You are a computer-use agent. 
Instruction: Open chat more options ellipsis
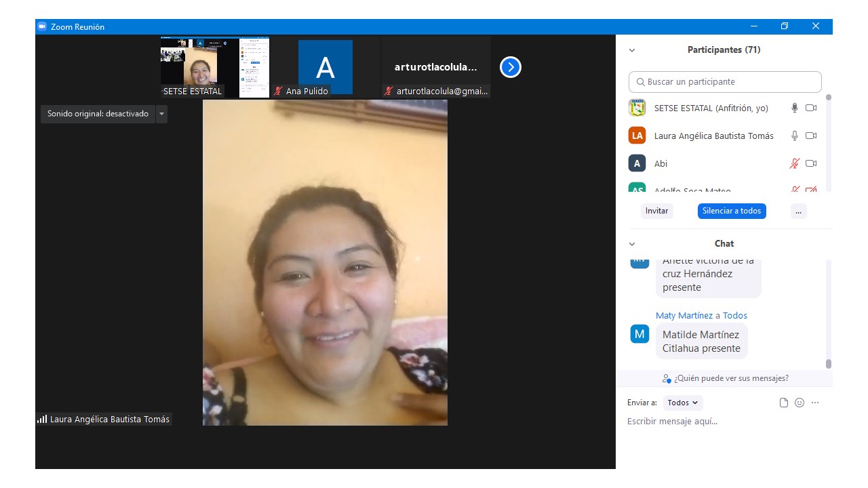(815, 403)
